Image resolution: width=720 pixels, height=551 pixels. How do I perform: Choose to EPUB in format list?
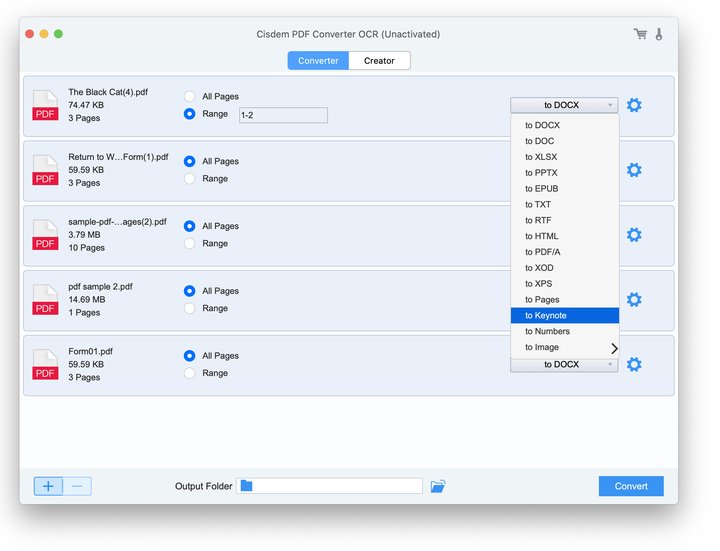click(x=565, y=188)
